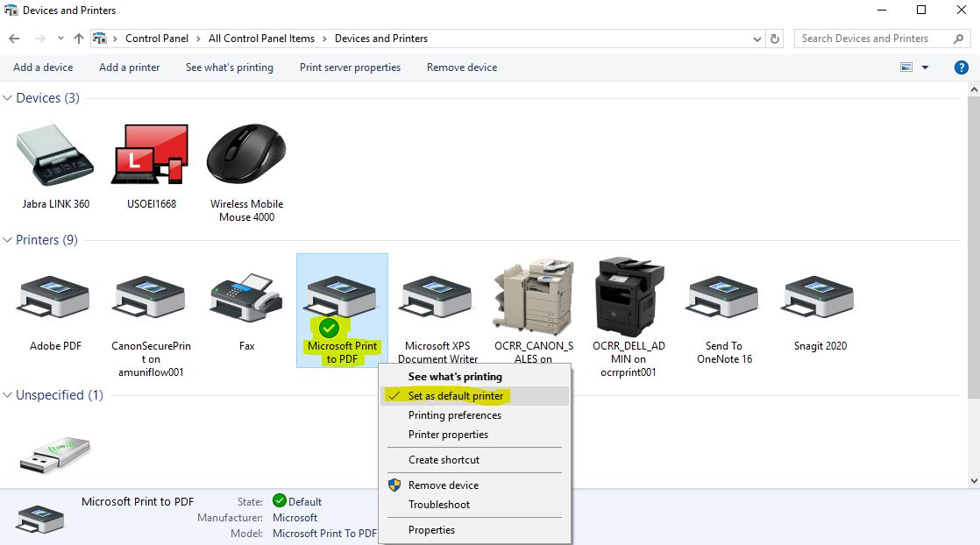
Task: Click Remove device toolbar button
Action: click(x=462, y=67)
